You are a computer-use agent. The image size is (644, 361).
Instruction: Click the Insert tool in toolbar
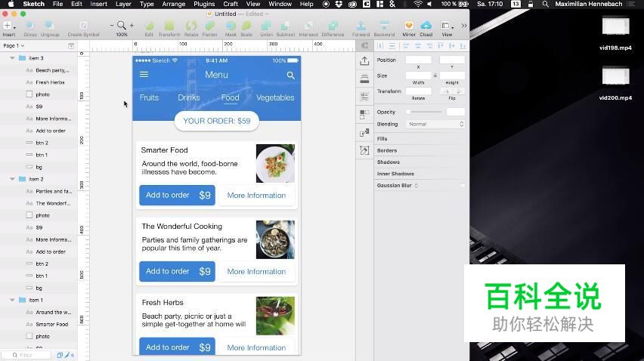point(8,26)
